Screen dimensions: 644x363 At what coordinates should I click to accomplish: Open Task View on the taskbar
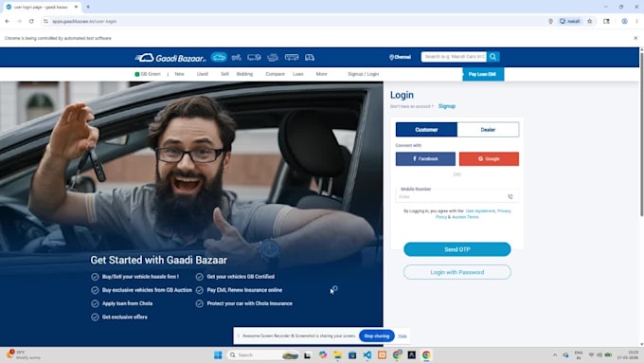point(307,354)
